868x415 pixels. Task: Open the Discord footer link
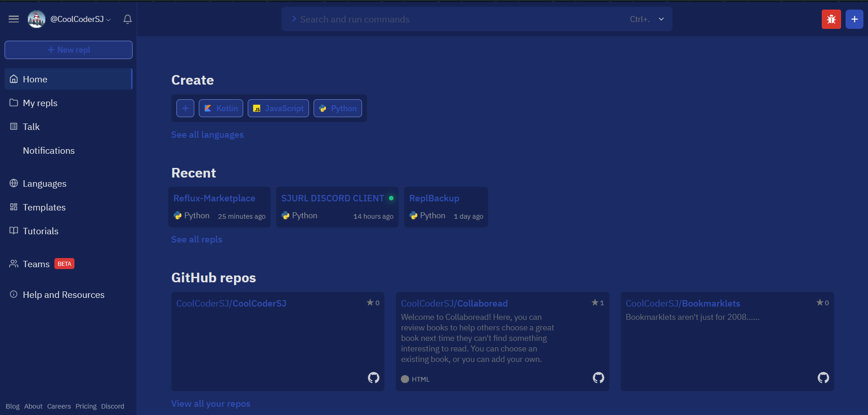[x=112, y=406]
